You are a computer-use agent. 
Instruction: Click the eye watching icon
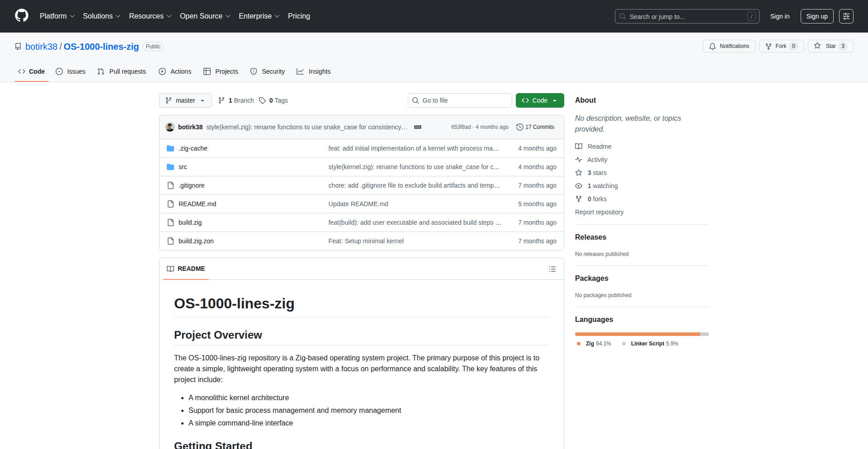coord(579,186)
